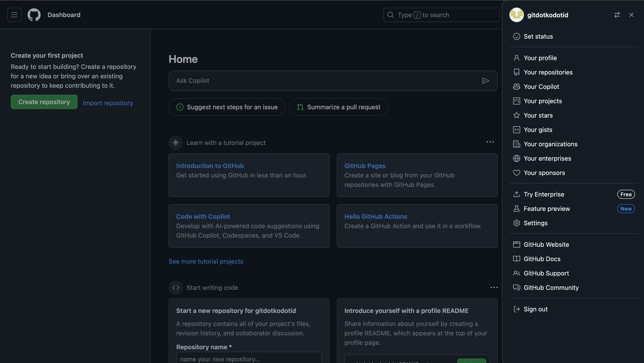Click the Copilot send arrow icon
Image resolution: width=644 pixels, height=363 pixels.
[x=485, y=81]
